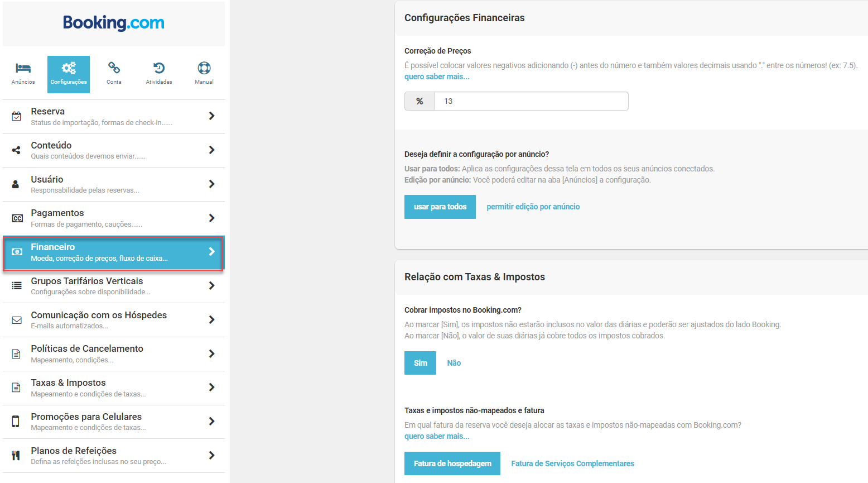
Task: Click the price correction percentage field
Action: (x=531, y=101)
